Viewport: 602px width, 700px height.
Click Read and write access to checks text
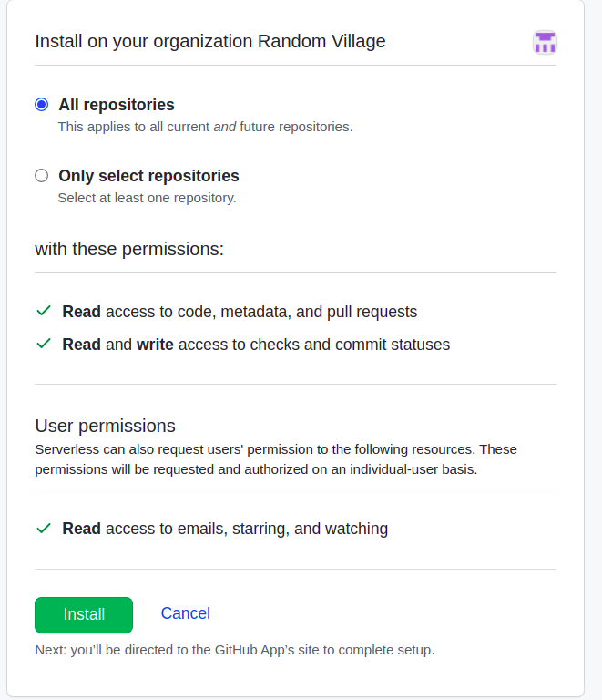tap(256, 345)
